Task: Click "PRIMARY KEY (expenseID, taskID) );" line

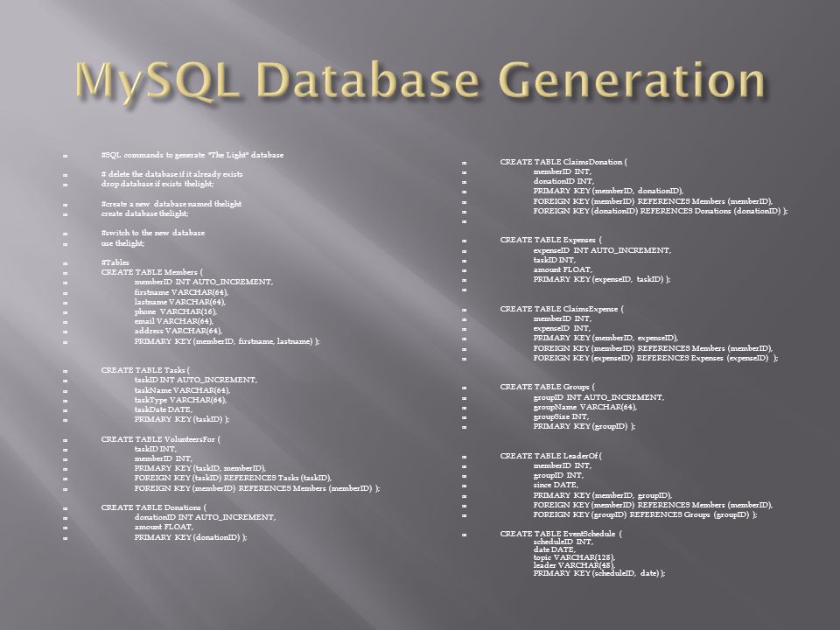Action: (602, 279)
